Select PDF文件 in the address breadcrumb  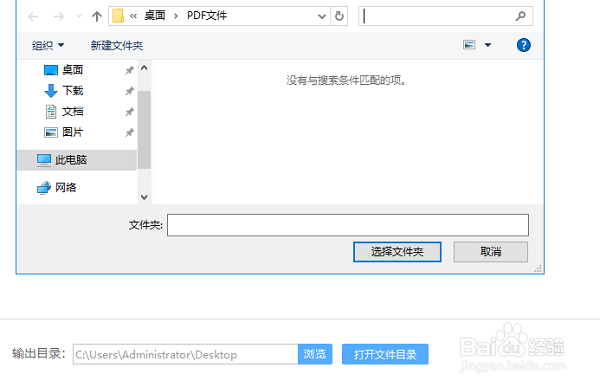coord(207,16)
